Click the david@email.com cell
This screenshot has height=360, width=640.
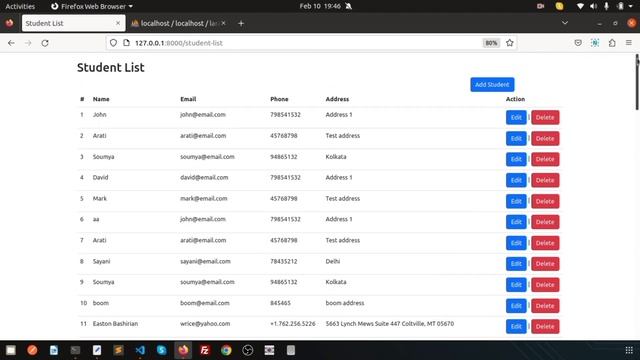204,178
